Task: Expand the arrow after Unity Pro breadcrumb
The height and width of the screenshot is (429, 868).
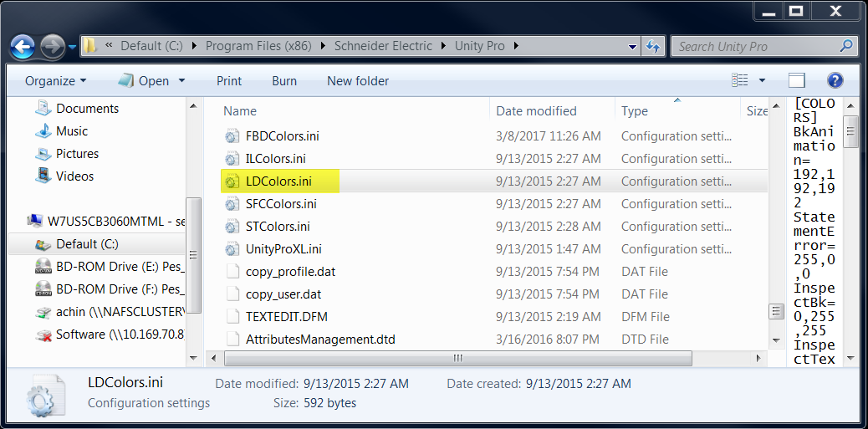Action: (516, 47)
